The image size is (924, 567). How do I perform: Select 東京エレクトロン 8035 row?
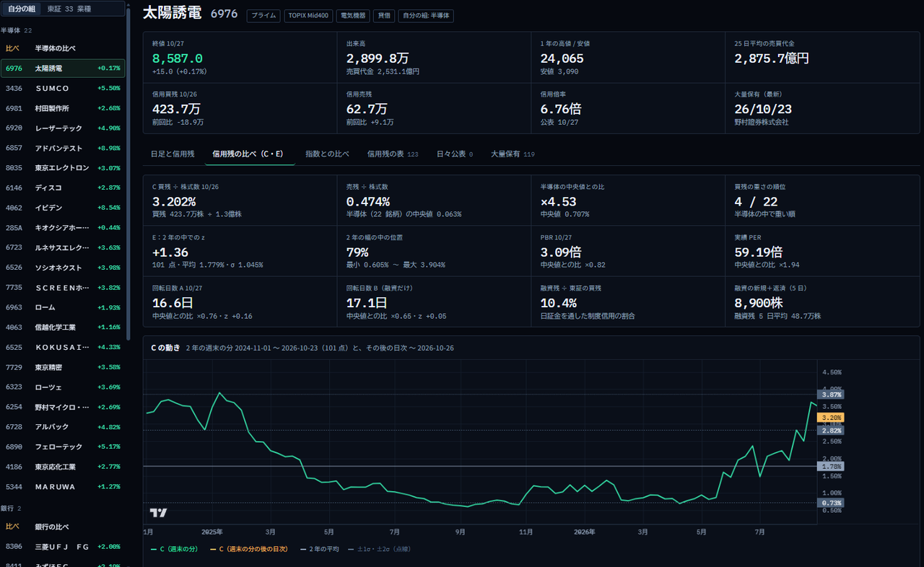(x=63, y=168)
